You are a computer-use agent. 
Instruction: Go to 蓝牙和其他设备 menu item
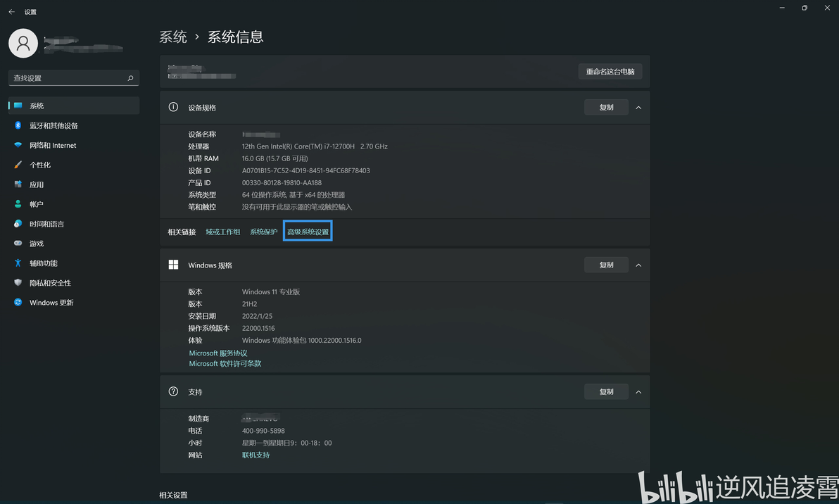(74, 125)
